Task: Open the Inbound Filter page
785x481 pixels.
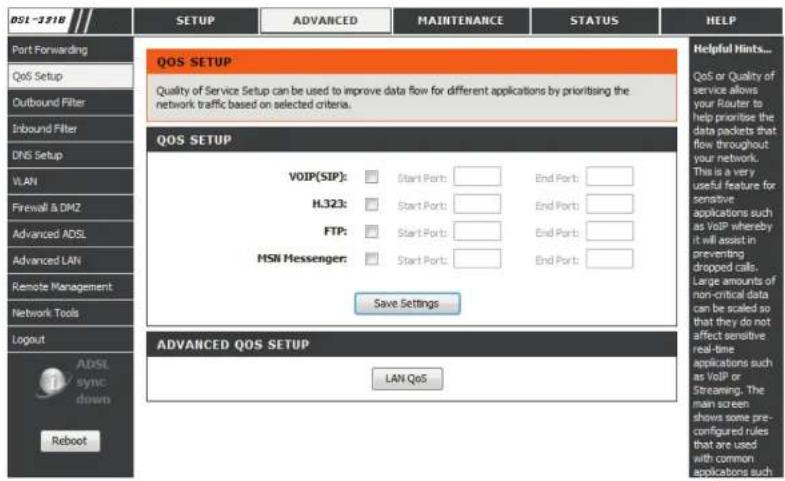Action: click(71, 129)
